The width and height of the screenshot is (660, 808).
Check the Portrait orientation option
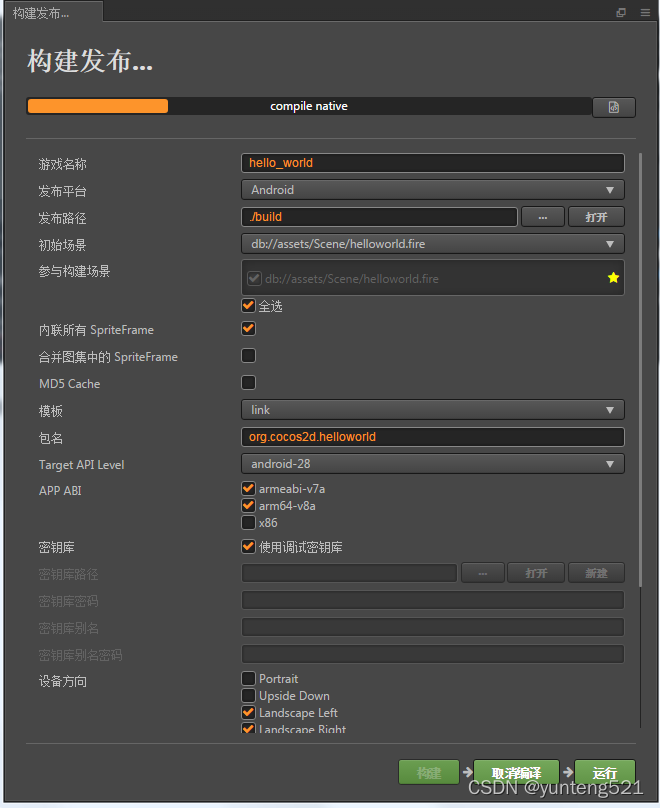248,678
